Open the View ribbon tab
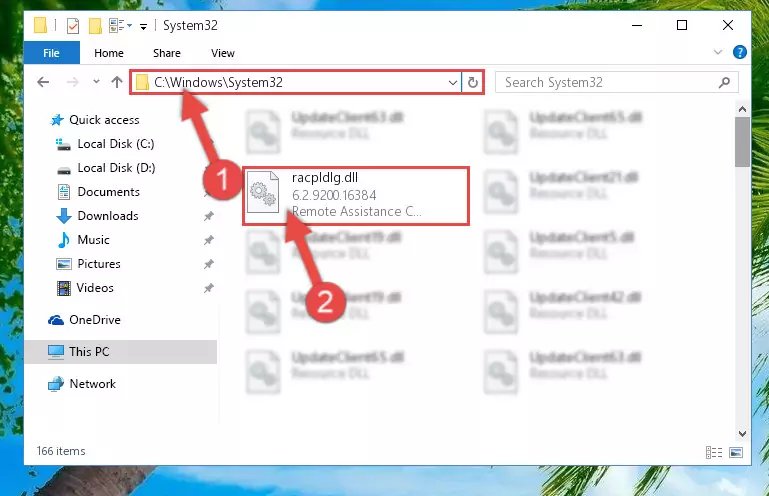769x496 pixels. point(223,53)
